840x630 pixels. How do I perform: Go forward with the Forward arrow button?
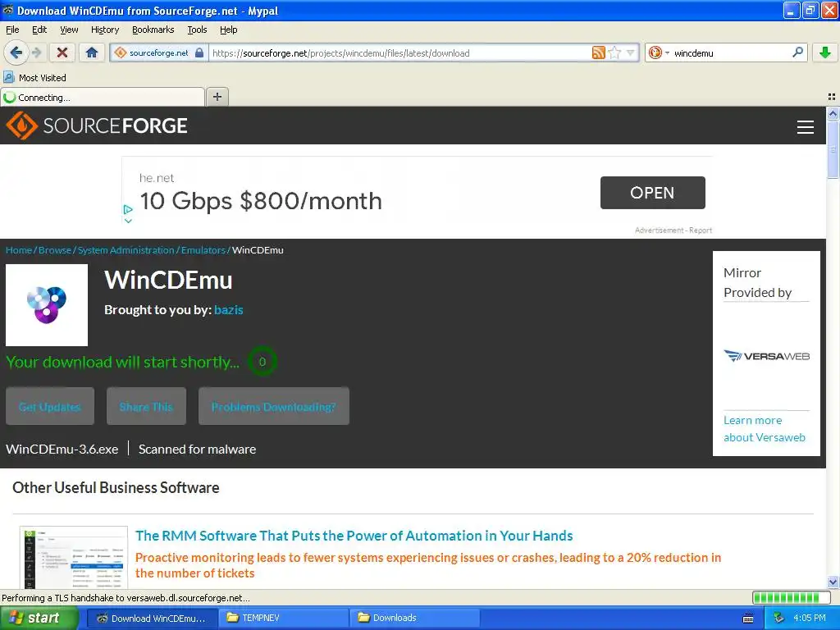(x=36, y=52)
